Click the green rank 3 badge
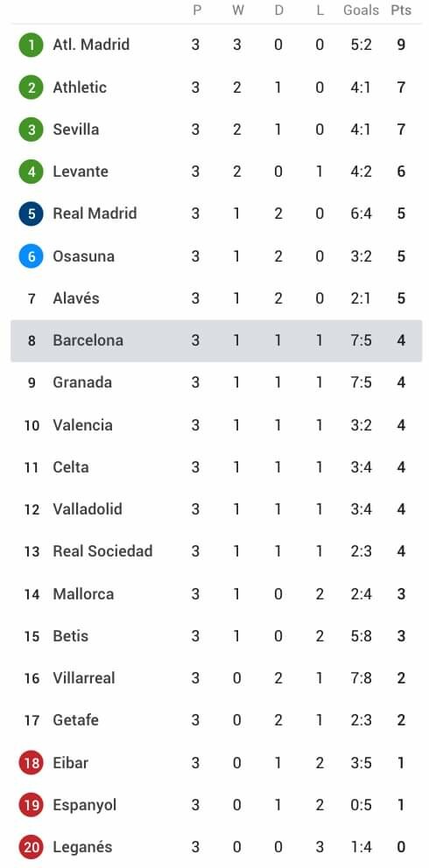The height and width of the screenshot is (868, 429). (31, 129)
